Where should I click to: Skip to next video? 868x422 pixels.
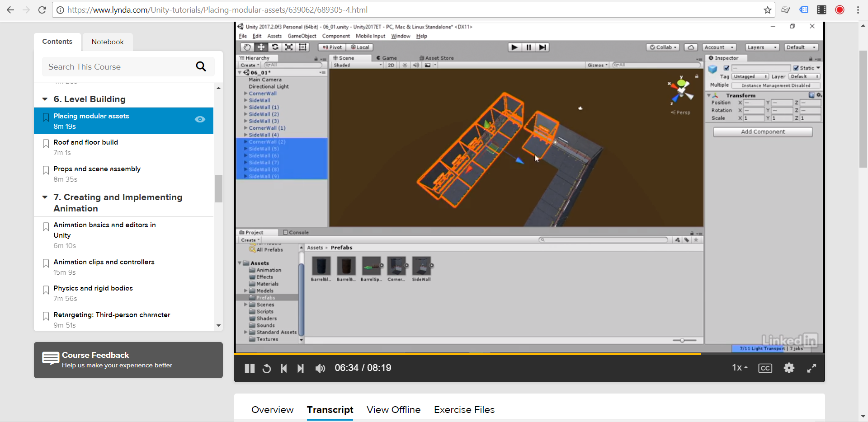pos(301,368)
